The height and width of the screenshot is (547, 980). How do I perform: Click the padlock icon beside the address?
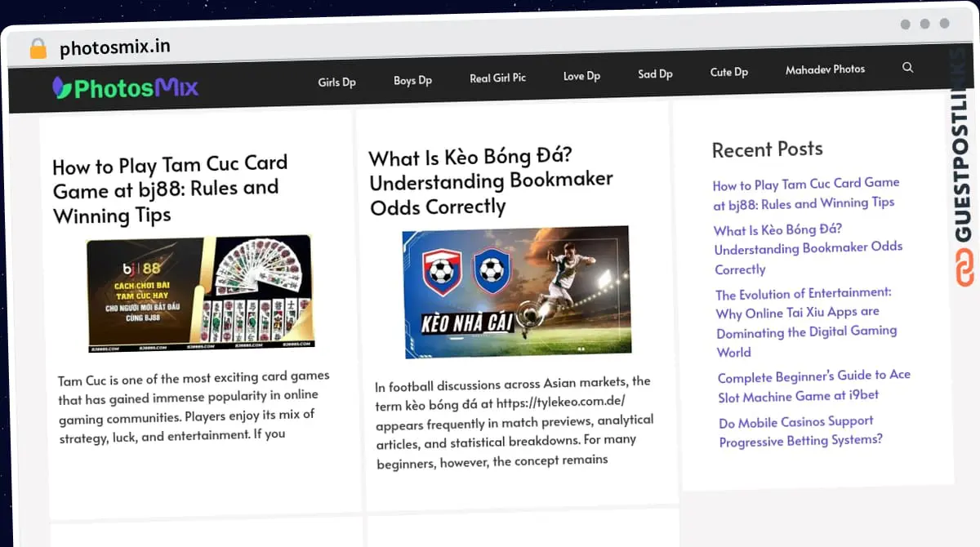(38, 49)
